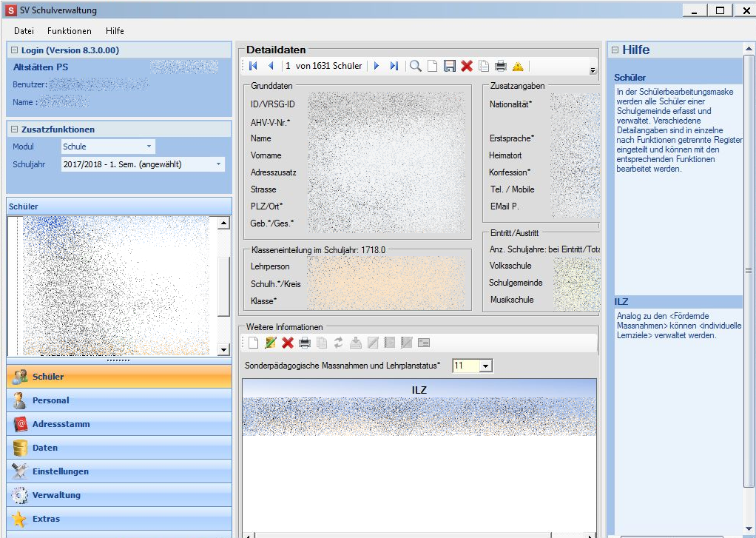Viewport: 756px width, 538px height.
Task: Open the Hilfe menu
Action: (115, 31)
